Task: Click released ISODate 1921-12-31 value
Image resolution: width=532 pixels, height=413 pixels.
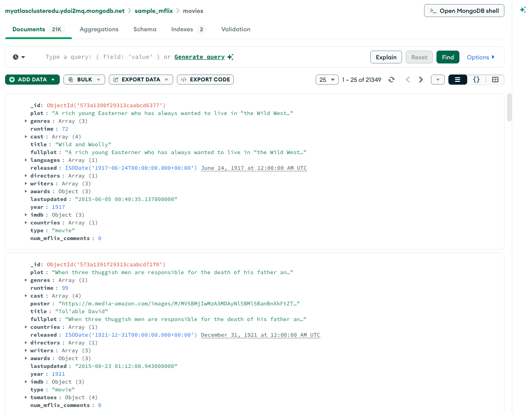Action: [x=131, y=335]
